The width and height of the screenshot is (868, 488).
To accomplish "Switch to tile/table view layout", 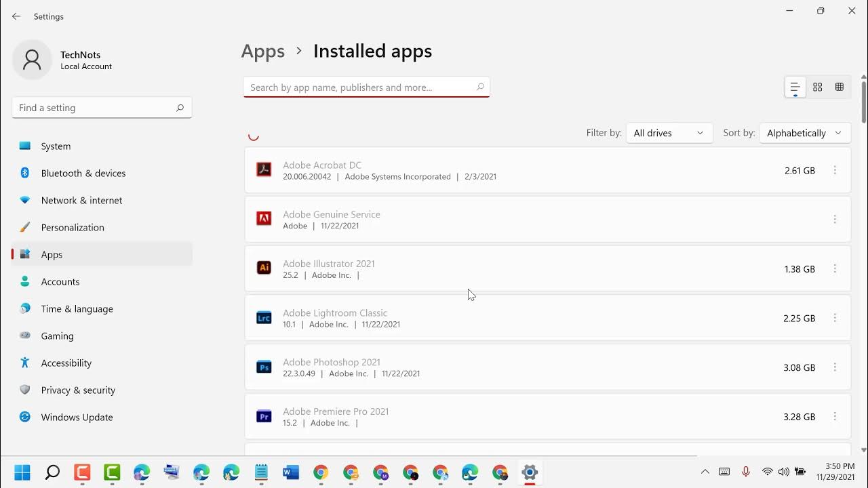I will [840, 87].
